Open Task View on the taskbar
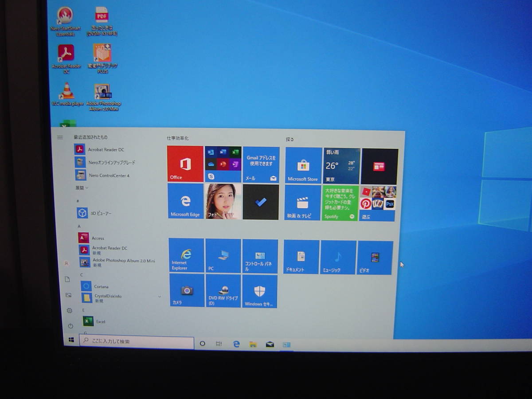The height and width of the screenshot is (399, 532). click(x=219, y=344)
